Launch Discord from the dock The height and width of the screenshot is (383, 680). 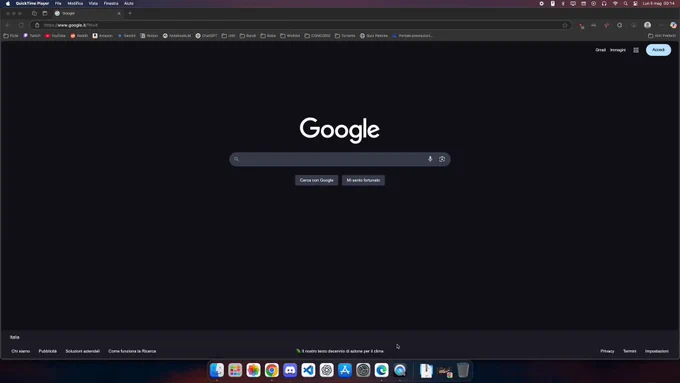(x=290, y=370)
